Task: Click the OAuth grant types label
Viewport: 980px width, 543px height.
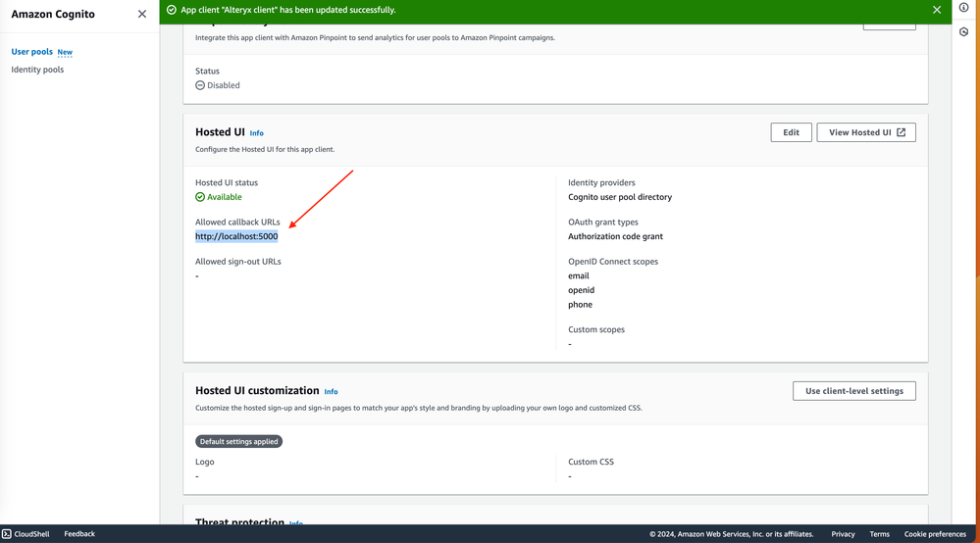Action: pos(602,222)
